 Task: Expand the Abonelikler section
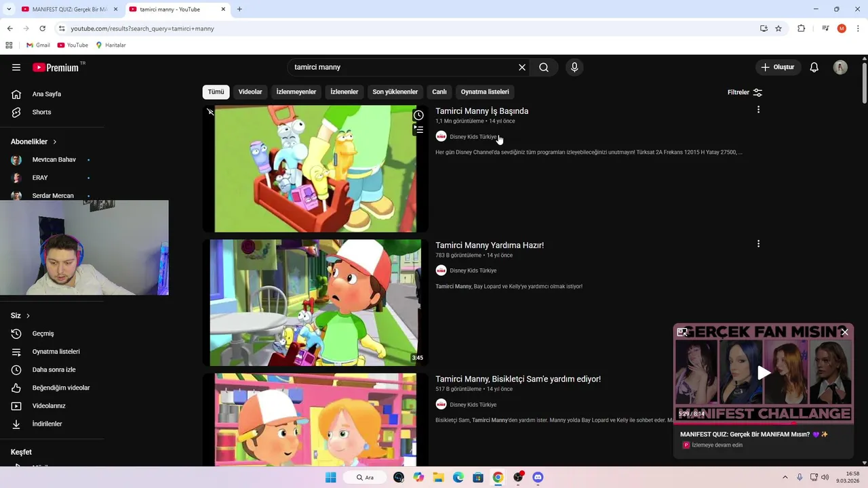[34, 142]
